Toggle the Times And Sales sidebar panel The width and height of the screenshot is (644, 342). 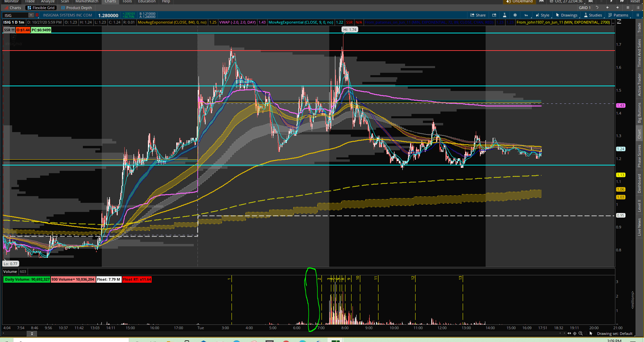point(639,53)
